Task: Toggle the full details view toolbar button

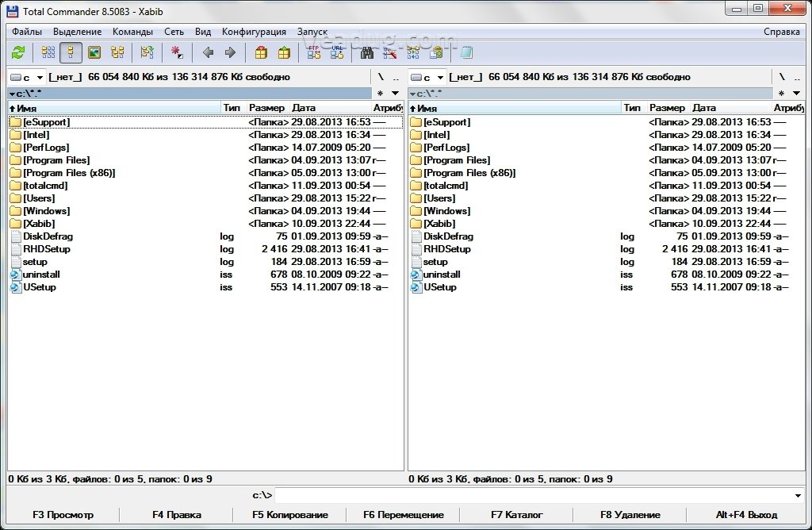Action: click(x=71, y=53)
